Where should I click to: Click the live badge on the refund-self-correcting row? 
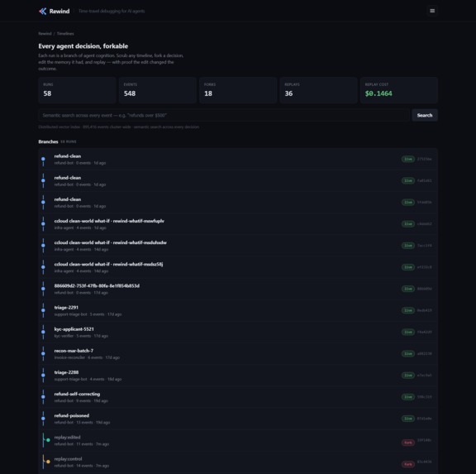[408, 397]
